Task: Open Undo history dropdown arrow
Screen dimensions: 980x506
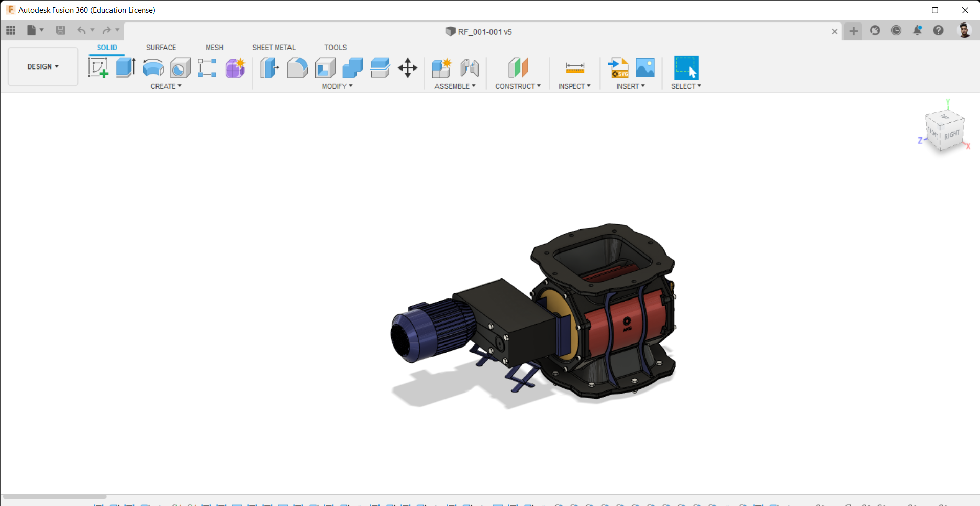Action: (93, 30)
